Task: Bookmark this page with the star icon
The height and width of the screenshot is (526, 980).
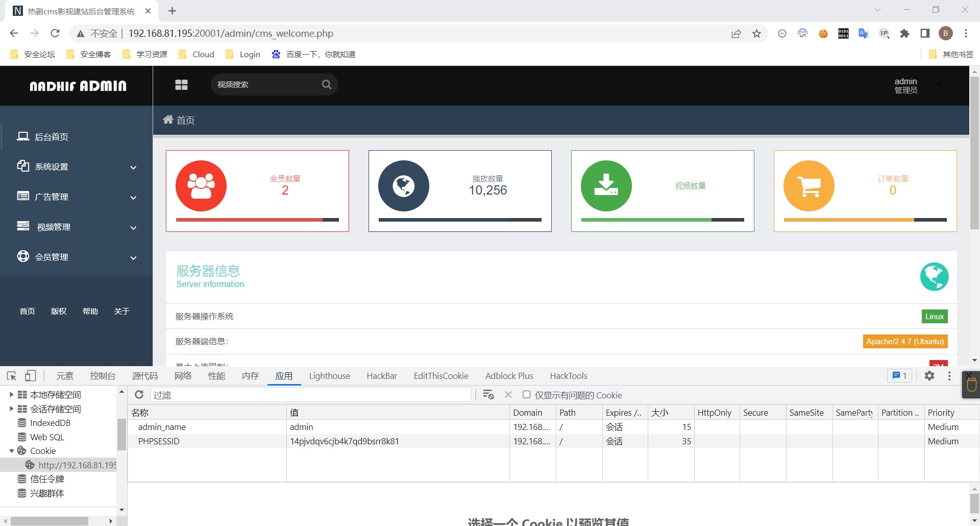Action: coord(756,34)
